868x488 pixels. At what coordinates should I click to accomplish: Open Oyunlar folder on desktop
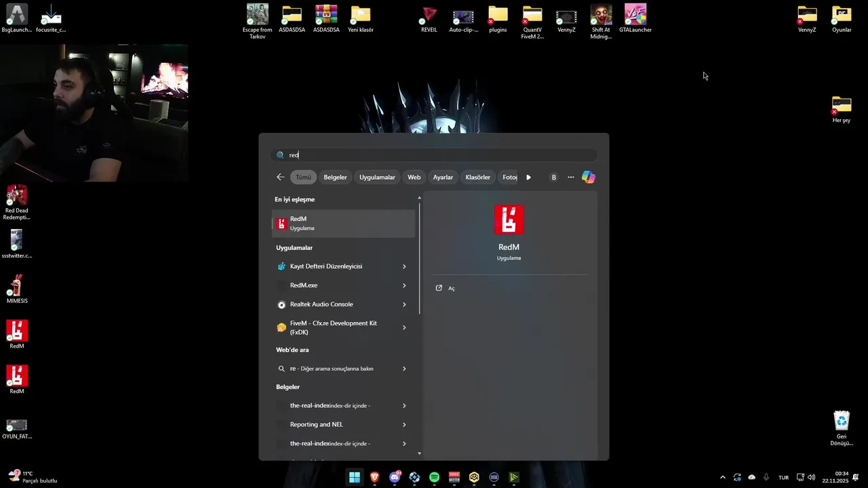tap(842, 18)
